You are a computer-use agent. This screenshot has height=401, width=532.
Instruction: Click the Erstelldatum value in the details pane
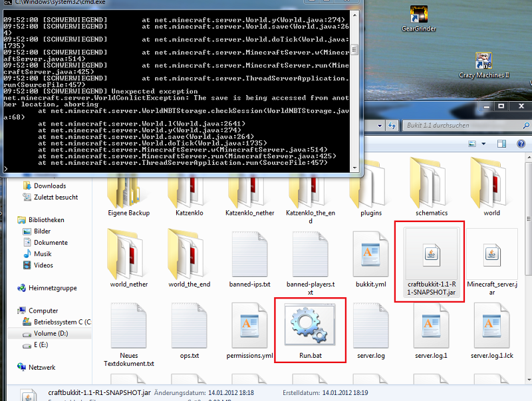tap(344, 393)
